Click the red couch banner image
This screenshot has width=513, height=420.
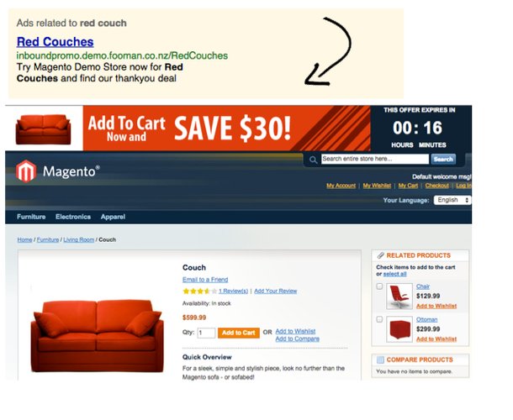(x=43, y=129)
